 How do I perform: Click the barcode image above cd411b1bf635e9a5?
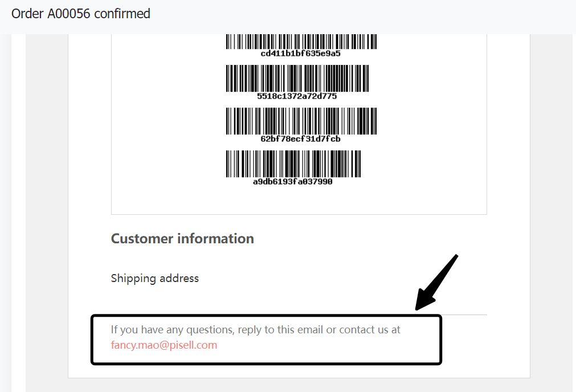pyautogui.click(x=301, y=42)
